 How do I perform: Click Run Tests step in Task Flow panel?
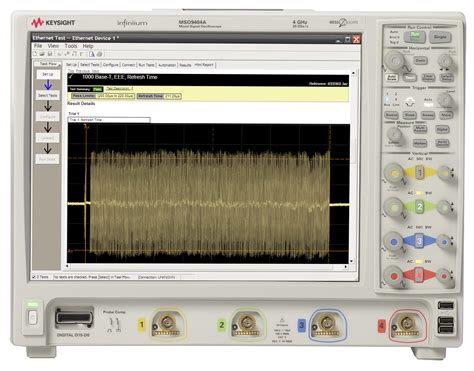[x=48, y=159]
